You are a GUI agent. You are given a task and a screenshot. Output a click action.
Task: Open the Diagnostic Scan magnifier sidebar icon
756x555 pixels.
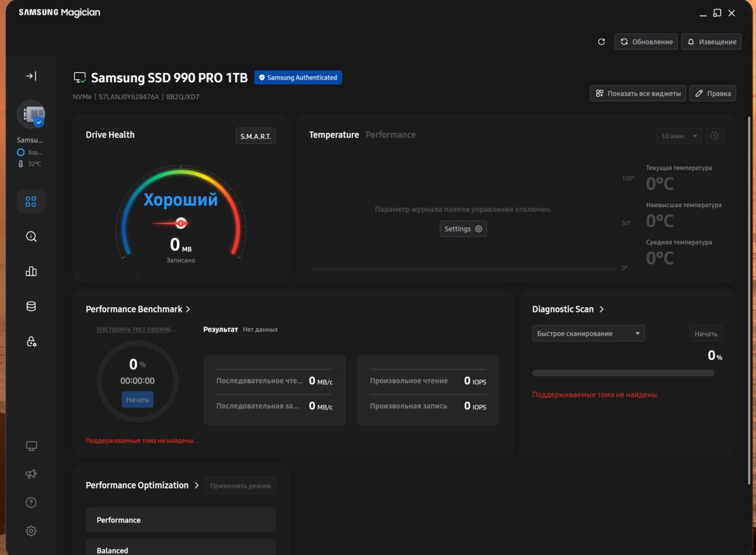click(31, 237)
